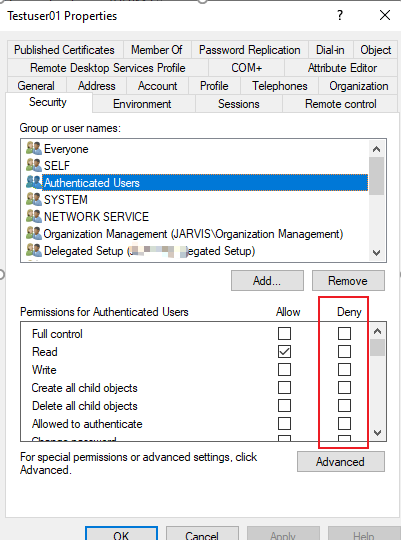Click the group list scroll down arrow
Screen dimensions: 402x541
(377, 253)
